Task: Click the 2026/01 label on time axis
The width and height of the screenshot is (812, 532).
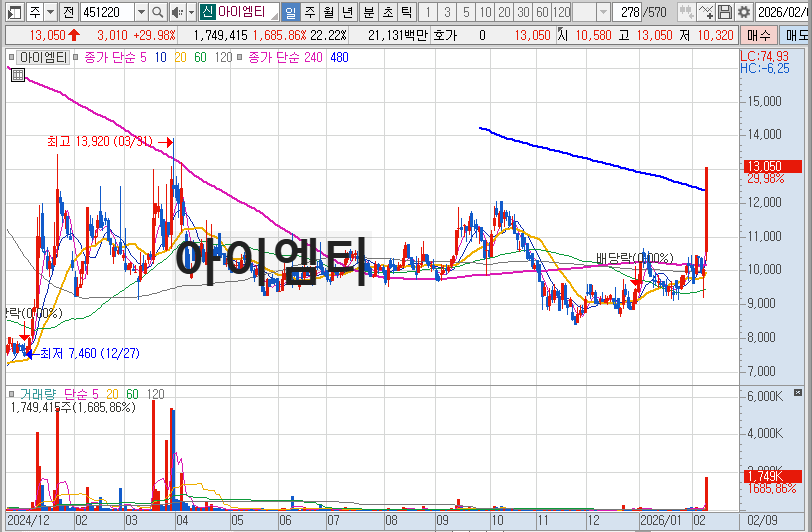Action: (660, 520)
